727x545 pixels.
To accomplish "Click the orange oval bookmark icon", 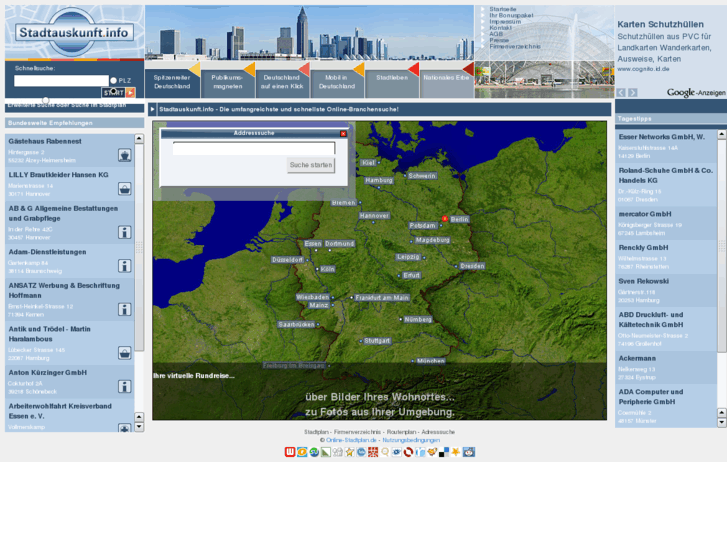I will (302, 452).
